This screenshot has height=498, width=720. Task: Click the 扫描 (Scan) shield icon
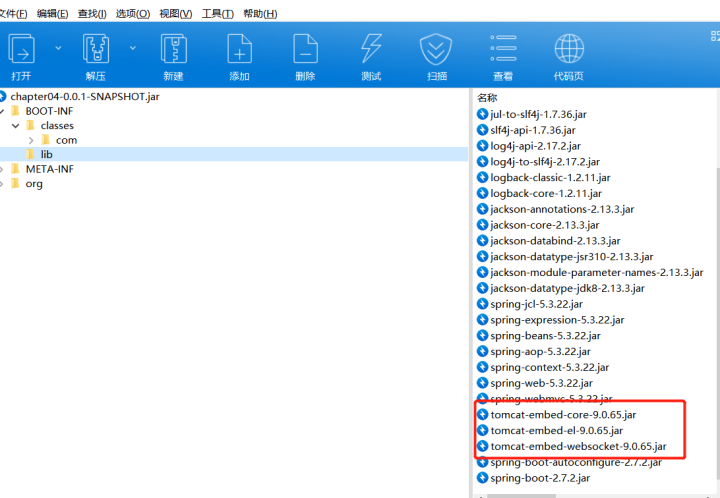pyautogui.click(x=436, y=49)
